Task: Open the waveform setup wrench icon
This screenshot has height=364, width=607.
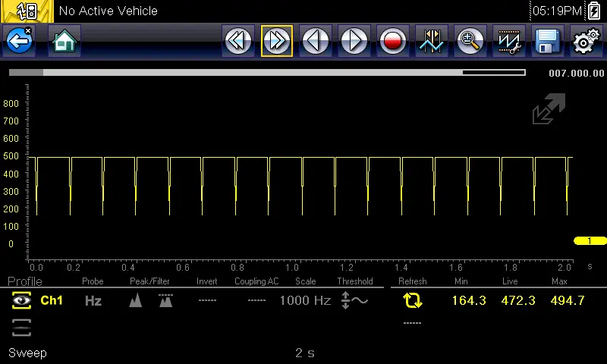Action: click(509, 41)
